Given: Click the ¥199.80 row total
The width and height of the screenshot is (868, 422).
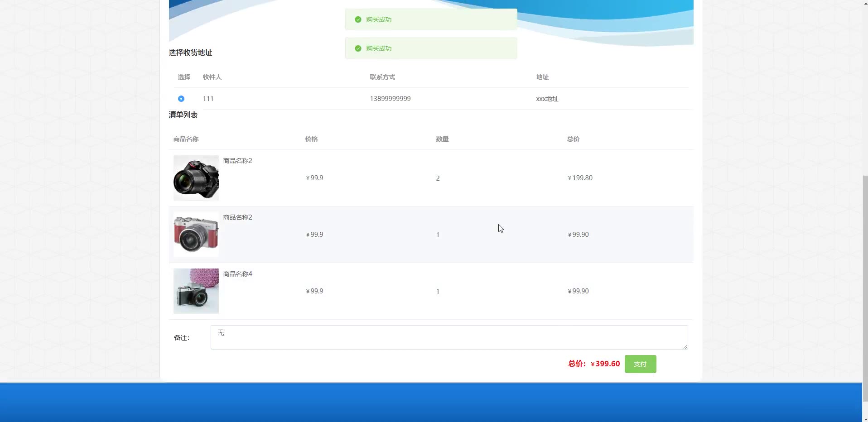Looking at the screenshot, I should click(x=580, y=178).
